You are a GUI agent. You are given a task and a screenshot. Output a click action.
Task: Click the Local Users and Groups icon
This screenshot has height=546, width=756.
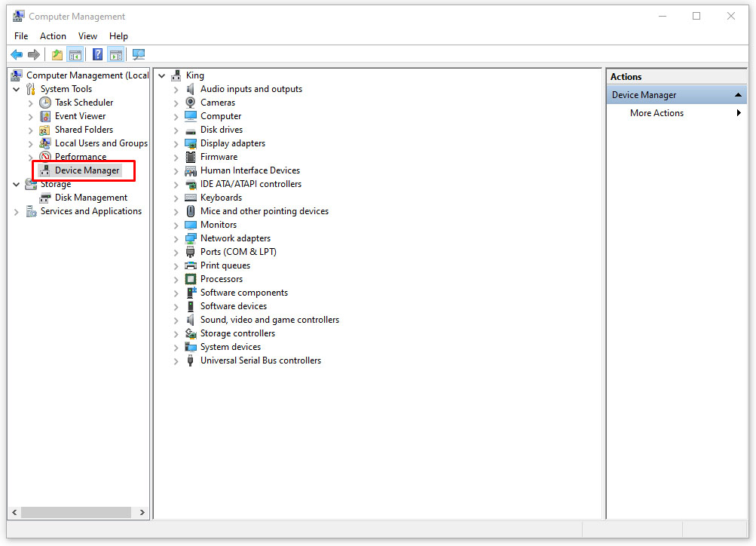click(x=45, y=143)
